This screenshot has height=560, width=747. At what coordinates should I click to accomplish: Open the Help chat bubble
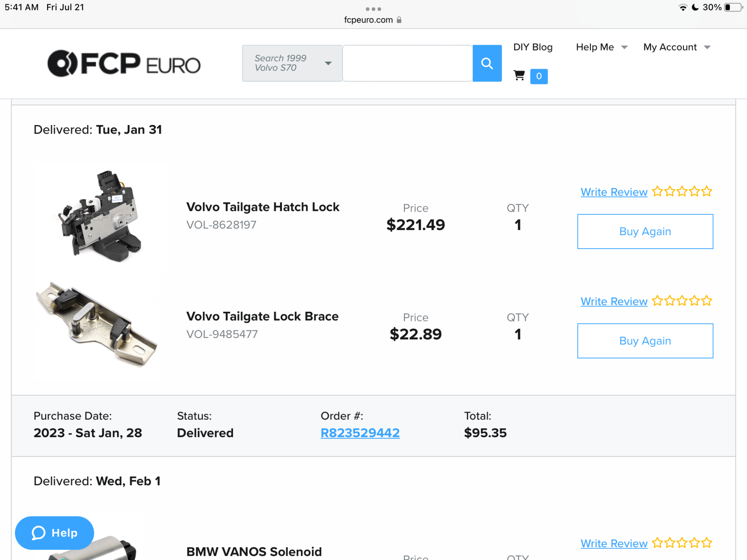coord(55,533)
